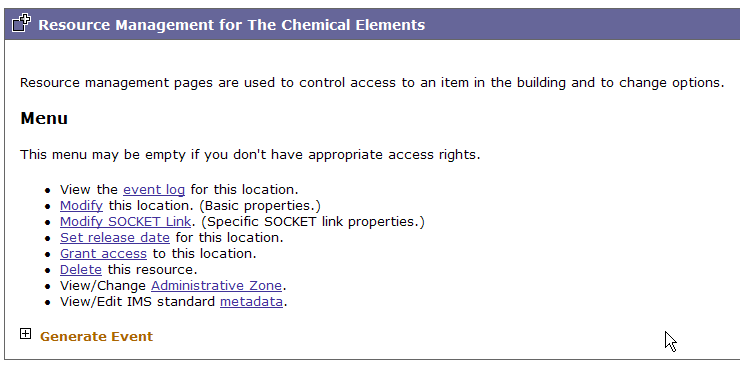Image resolution: width=740 pixels, height=372 pixels.
Task: Click the Menu heading
Action: (44, 118)
